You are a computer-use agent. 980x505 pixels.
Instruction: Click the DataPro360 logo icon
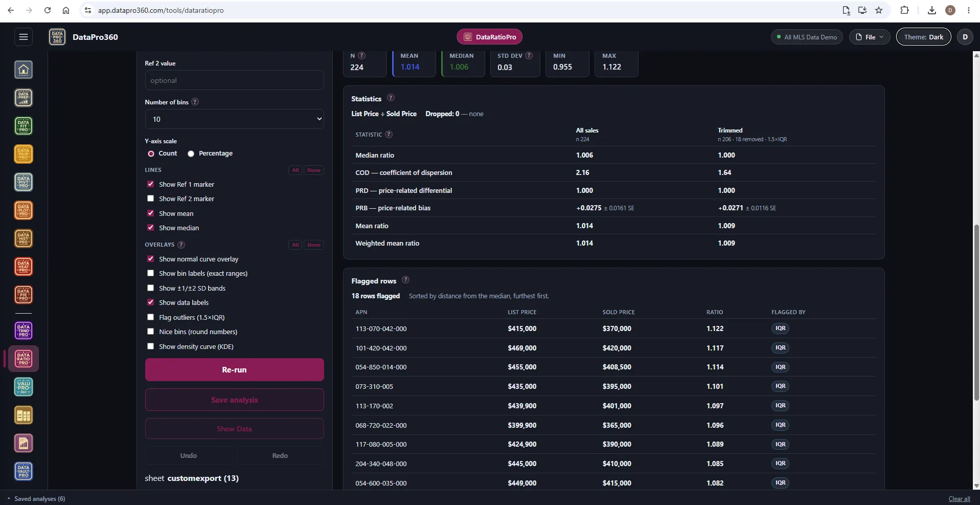57,37
